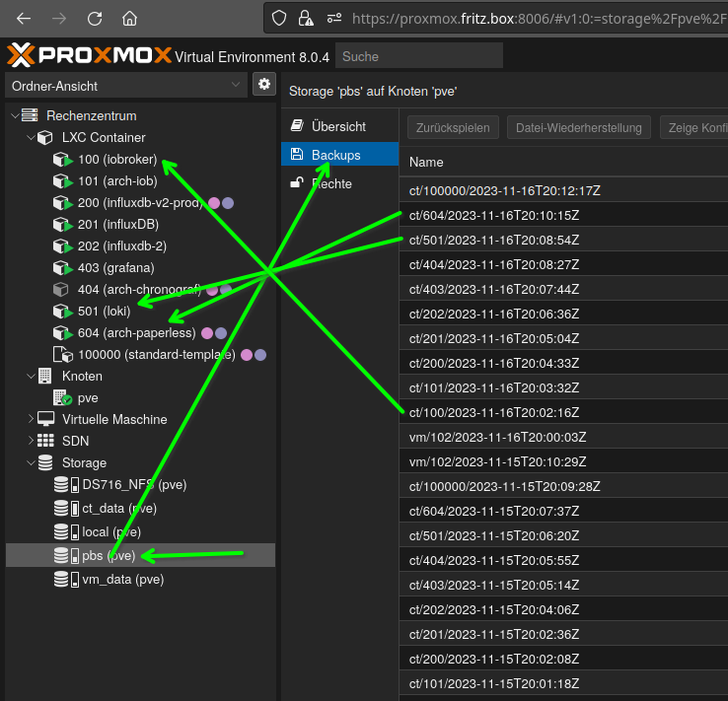Viewport: 728px width, 701px height.
Task: Click stopped container icon of 404 (arch-chronograf)
Action: pos(60,290)
